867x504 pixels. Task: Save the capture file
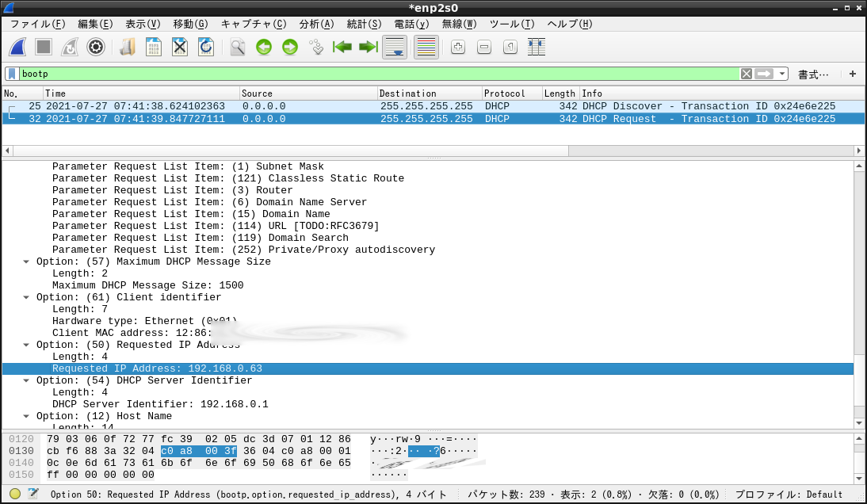(x=154, y=47)
